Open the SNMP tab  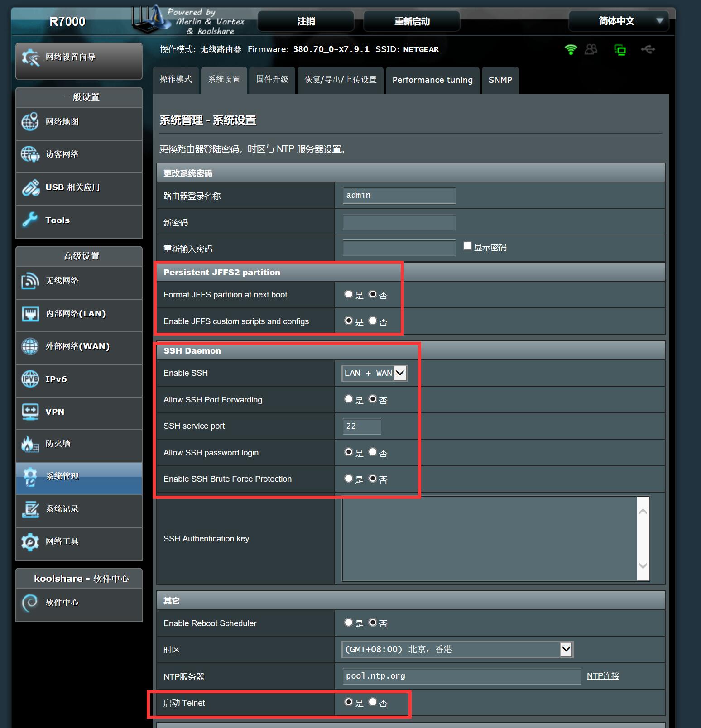click(500, 80)
